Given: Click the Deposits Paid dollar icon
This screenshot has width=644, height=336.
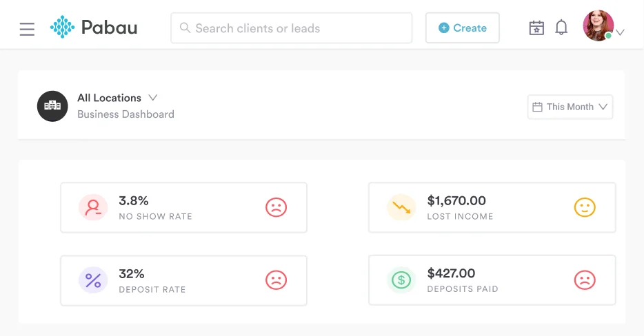Looking at the screenshot, I should click(401, 280).
